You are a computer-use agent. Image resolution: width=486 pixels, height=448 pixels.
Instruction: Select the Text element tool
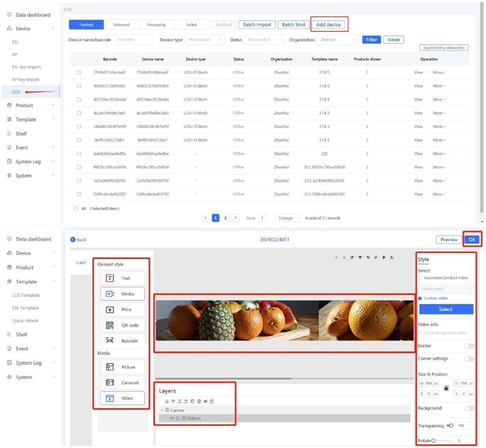point(122,279)
